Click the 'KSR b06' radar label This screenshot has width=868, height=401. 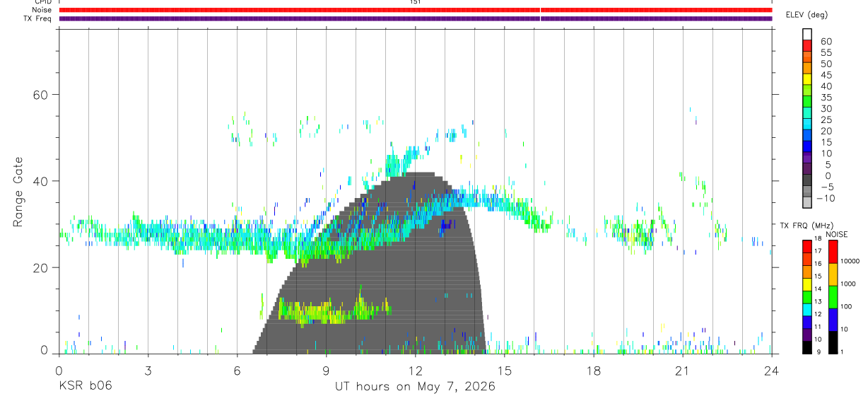coord(85,386)
